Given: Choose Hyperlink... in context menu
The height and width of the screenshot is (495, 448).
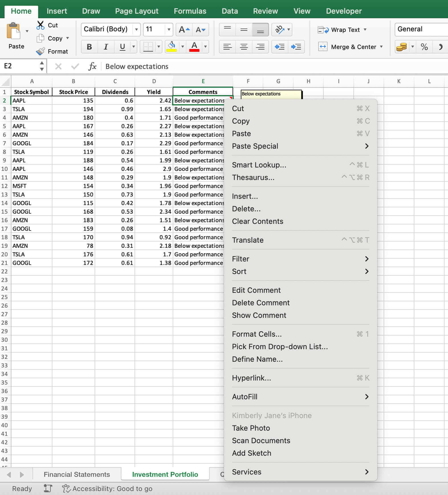Looking at the screenshot, I should 300,378.
